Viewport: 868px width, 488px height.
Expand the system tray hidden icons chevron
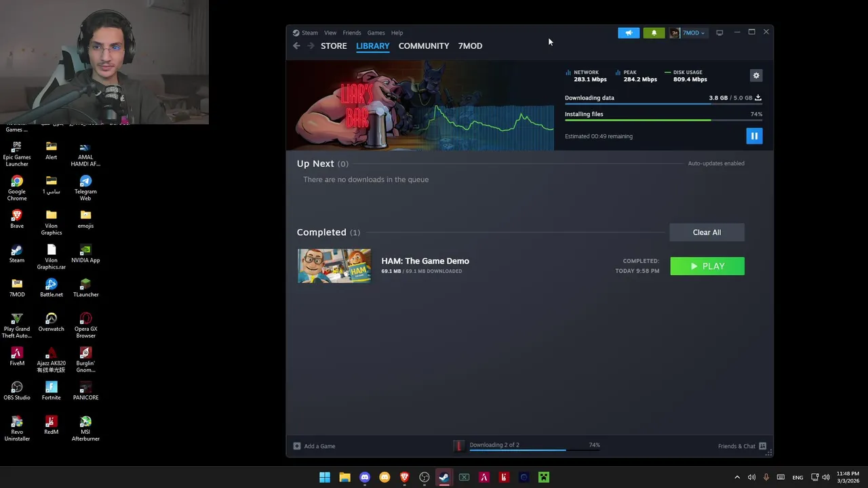click(x=737, y=477)
